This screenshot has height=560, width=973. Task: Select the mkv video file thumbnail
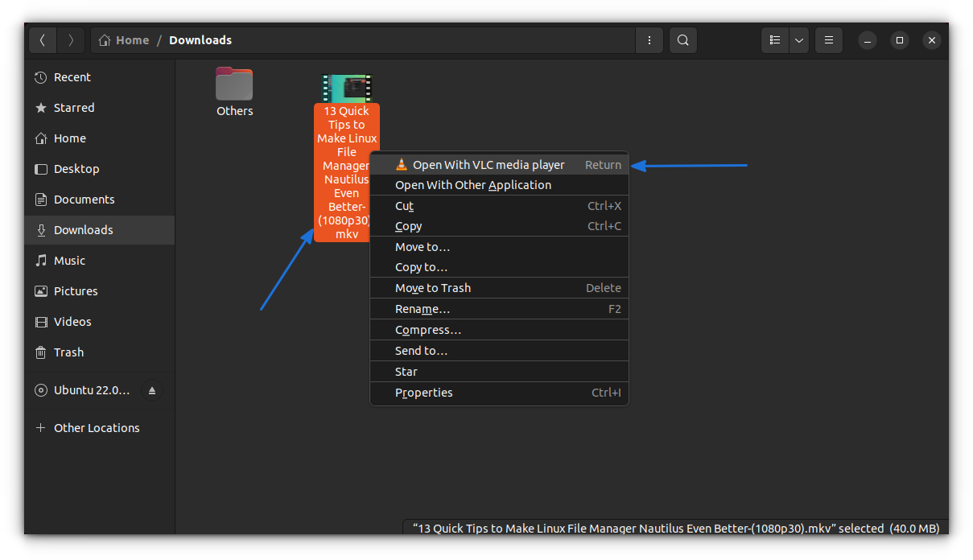pos(347,87)
